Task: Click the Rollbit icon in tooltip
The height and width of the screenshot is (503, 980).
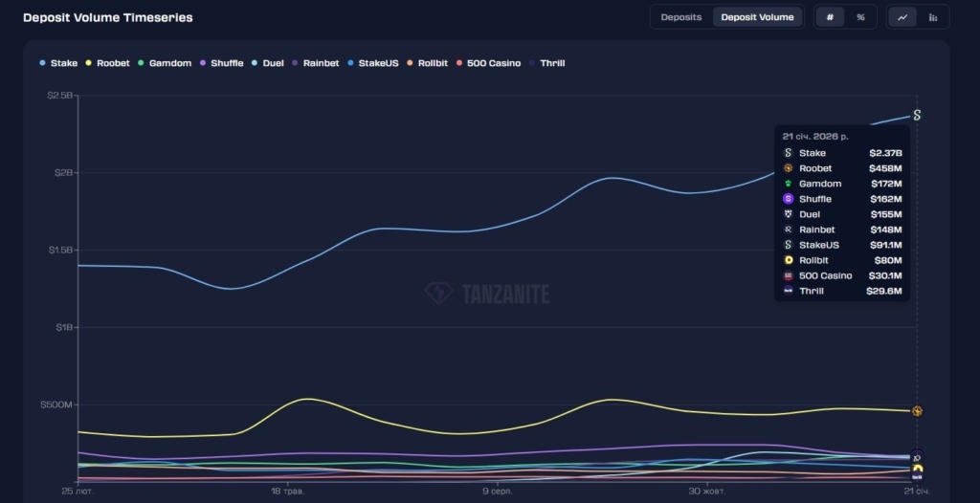Action: [x=789, y=260]
